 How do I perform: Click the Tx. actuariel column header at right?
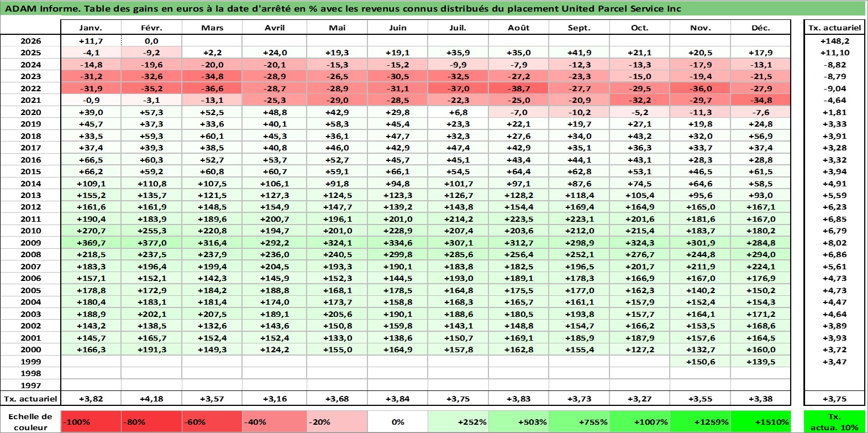point(834,28)
